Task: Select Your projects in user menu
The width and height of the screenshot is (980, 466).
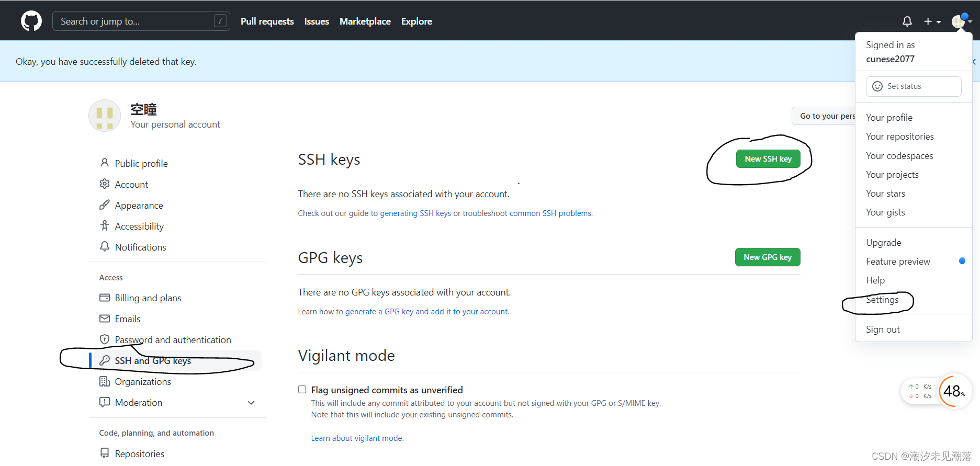Action: [x=892, y=175]
